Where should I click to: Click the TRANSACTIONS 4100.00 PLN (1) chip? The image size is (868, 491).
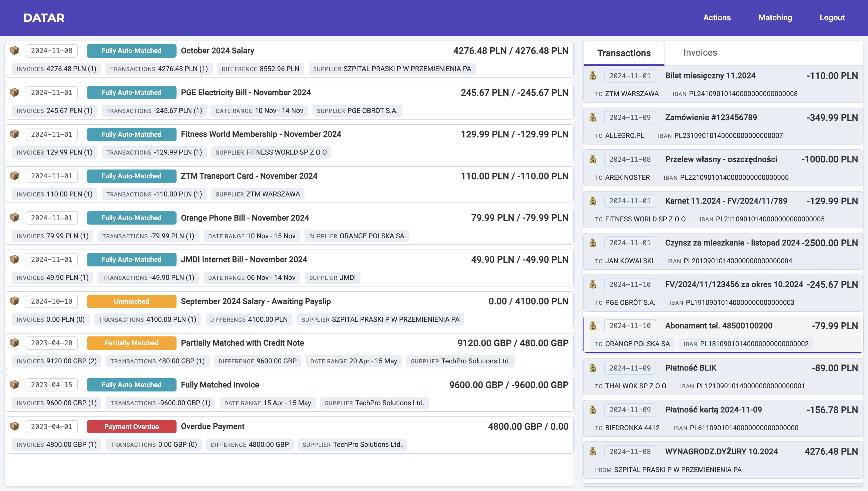point(147,320)
